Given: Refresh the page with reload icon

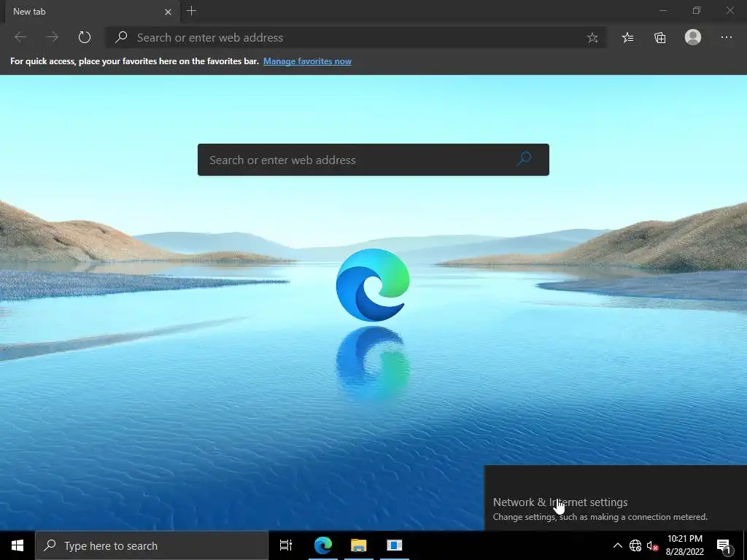Looking at the screenshot, I should pos(85,37).
